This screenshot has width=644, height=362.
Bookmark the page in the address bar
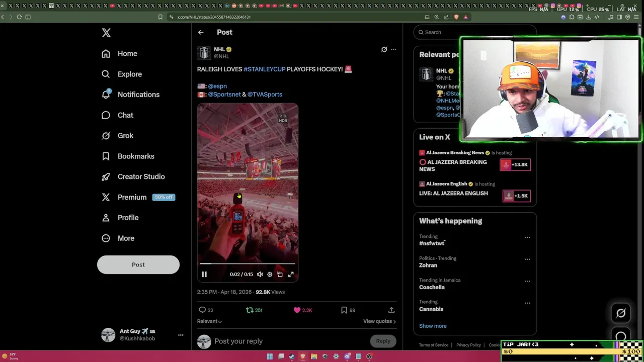coord(160,17)
